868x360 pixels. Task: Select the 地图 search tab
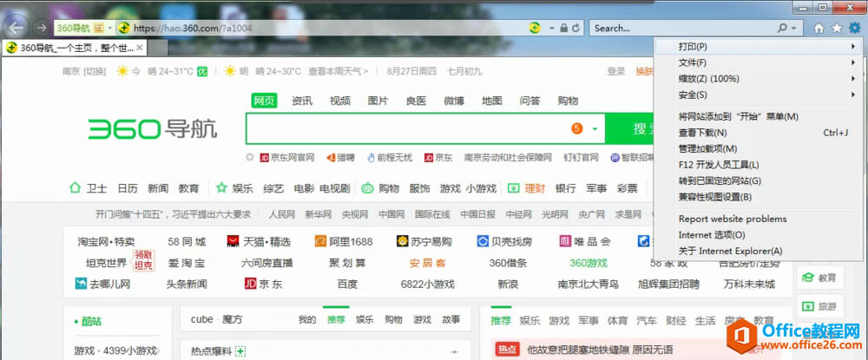pyautogui.click(x=492, y=101)
